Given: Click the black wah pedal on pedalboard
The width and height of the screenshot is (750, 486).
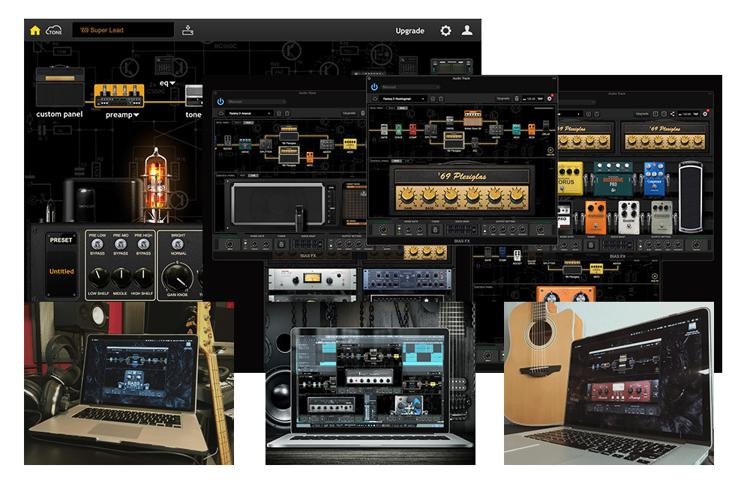Looking at the screenshot, I should [691, 197].
